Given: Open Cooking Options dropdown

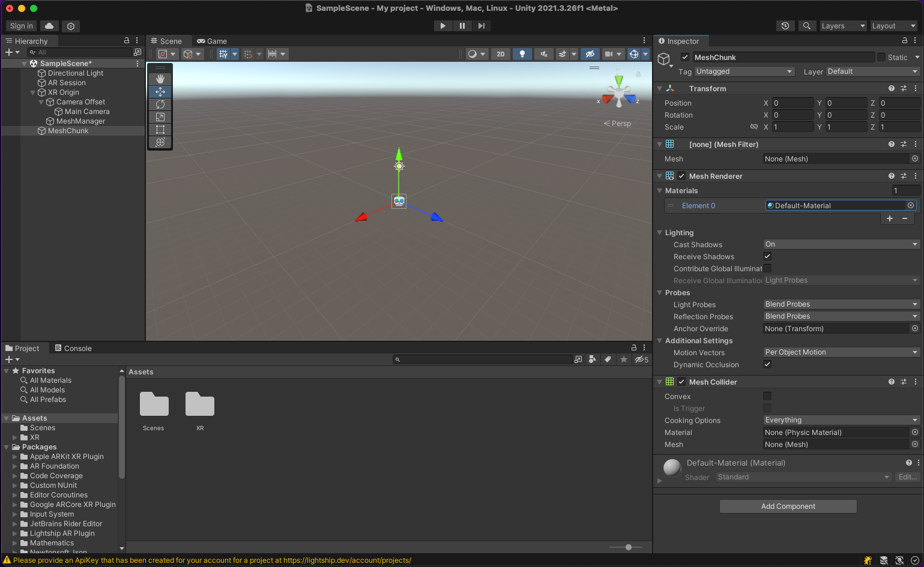Looking at the screenshot, I should pyautogui.click(x=841, y=420).
